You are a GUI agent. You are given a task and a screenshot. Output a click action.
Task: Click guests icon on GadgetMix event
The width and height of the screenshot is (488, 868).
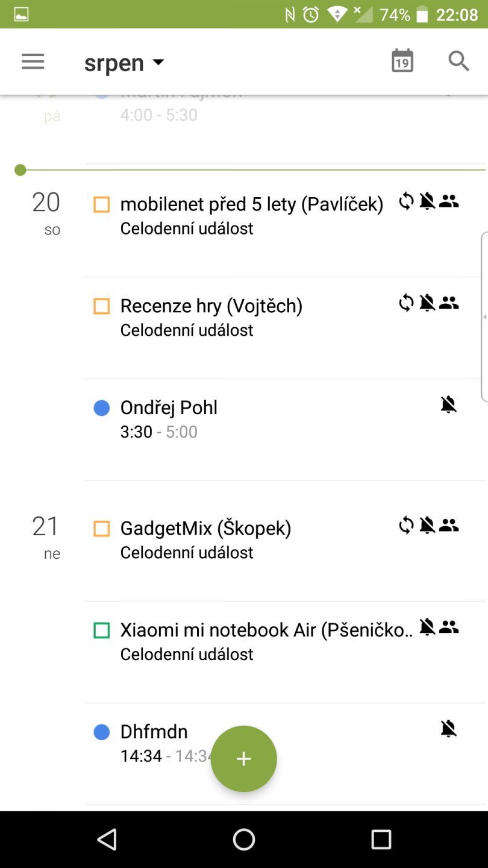click(x=449, y=526)
